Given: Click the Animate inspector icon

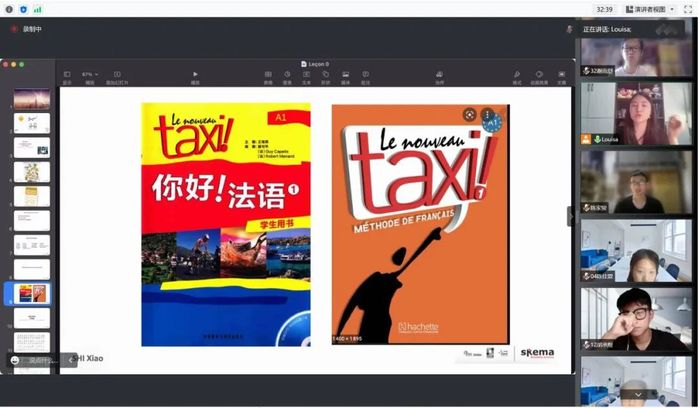Looking at the screenshot, I should coord(539,75).
